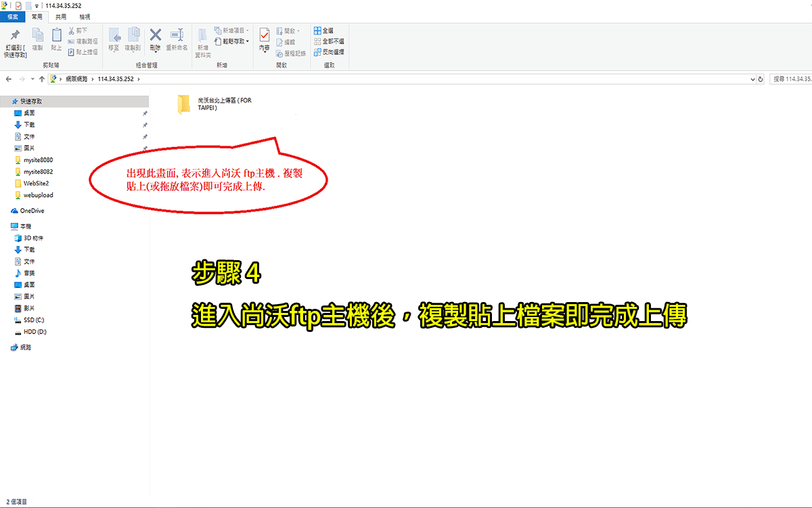Select 重新命名 (Rename) icon
The height and width of the screenshot is (508, 812).
coord(175,35)
